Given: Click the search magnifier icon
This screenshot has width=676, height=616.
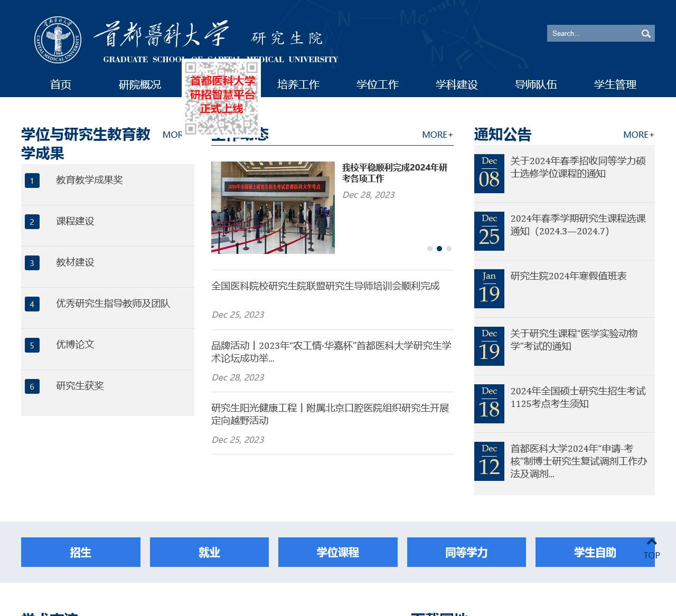Looking at the screenshot, I should tap(646, 34).
